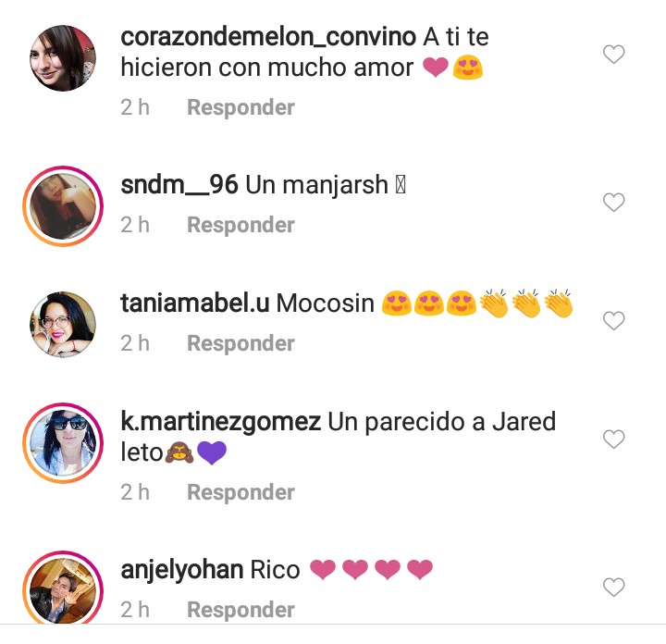The image size is (666, 644).
Task: Reply to anjelyohan's Rico comment
Action: click(x=240, y=610)
